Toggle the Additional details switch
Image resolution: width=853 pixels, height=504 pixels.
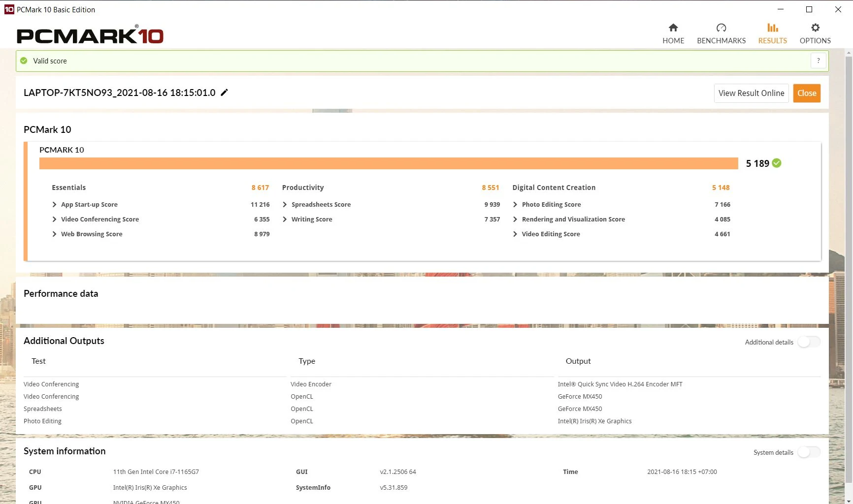click(809, 342)
